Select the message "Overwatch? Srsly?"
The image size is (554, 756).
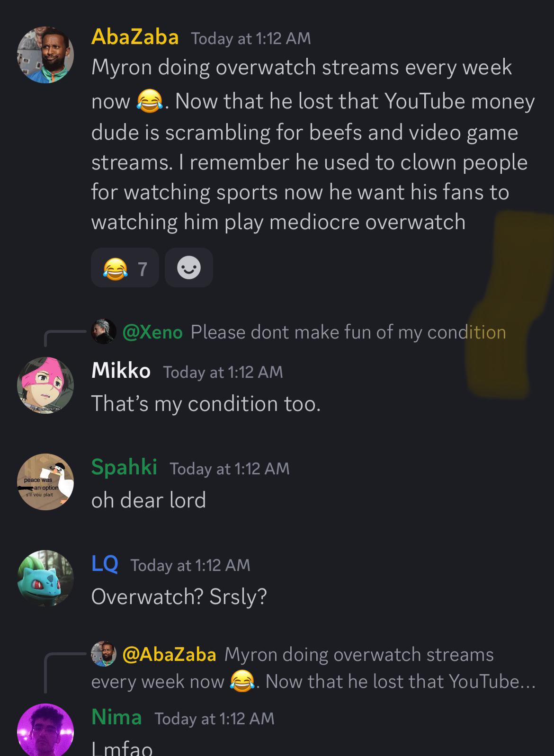[179, 596]
